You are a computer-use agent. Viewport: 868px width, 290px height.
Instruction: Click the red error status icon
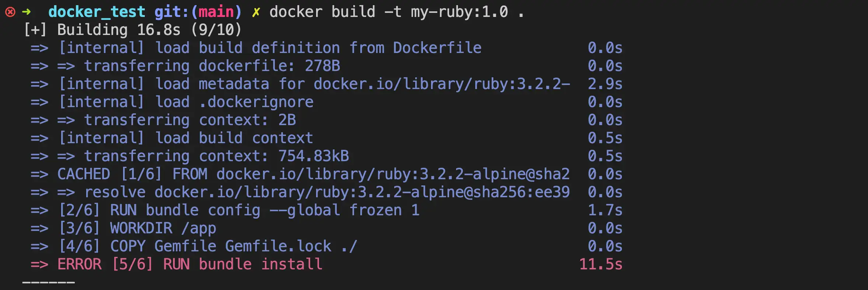(x=10, y=12)
